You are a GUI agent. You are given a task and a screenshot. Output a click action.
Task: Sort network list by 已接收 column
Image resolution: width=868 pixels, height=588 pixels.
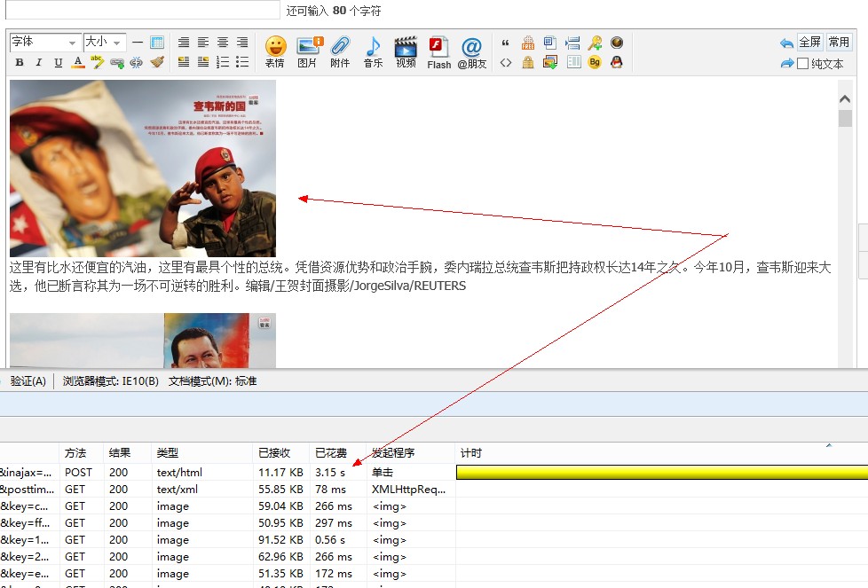281,453
